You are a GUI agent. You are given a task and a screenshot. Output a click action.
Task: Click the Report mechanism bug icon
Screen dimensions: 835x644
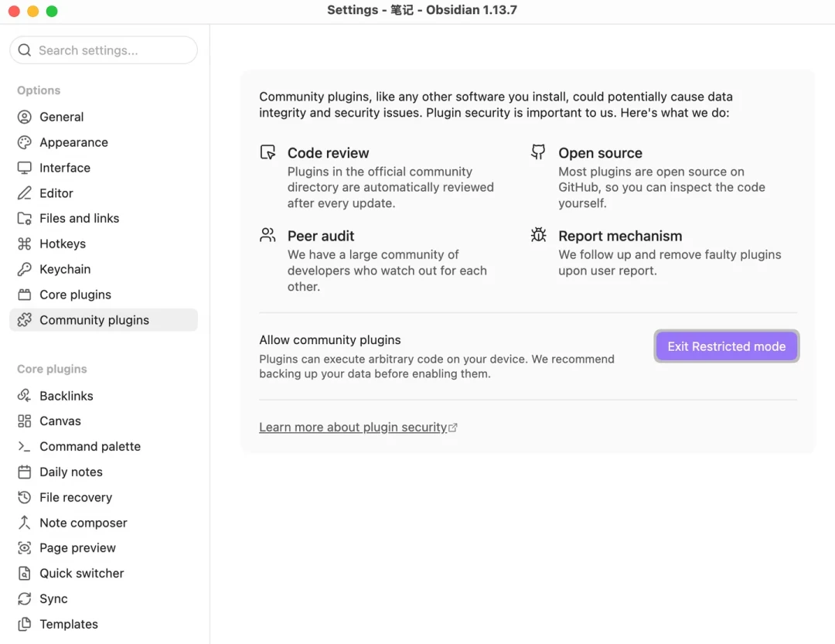coord(538,235)
